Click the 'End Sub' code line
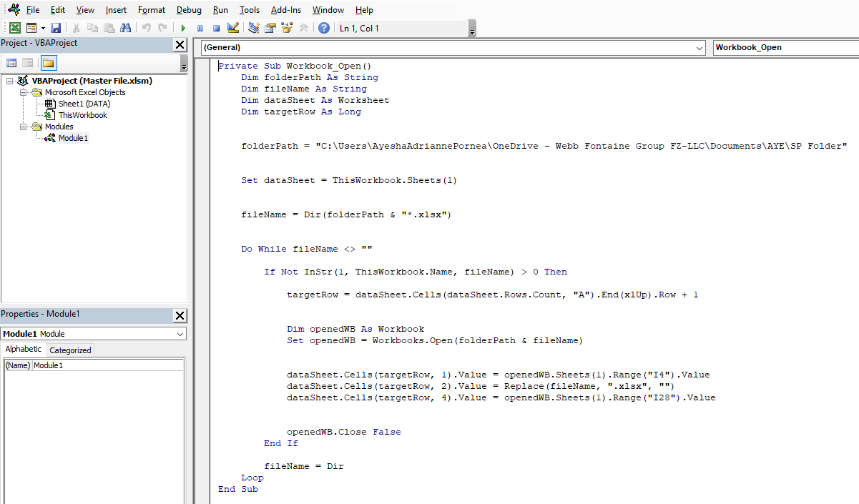Screen dimensions: 859x504 coord(238,489)
